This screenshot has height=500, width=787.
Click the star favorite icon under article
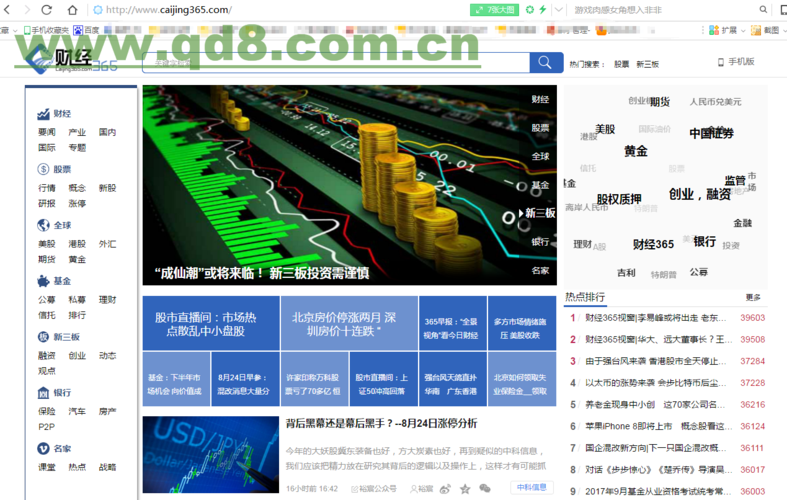pos(465,488)
